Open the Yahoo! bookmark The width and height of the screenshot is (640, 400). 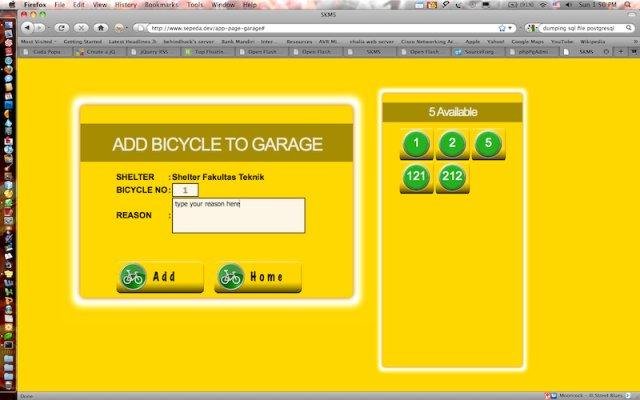(x=496, y=42)
